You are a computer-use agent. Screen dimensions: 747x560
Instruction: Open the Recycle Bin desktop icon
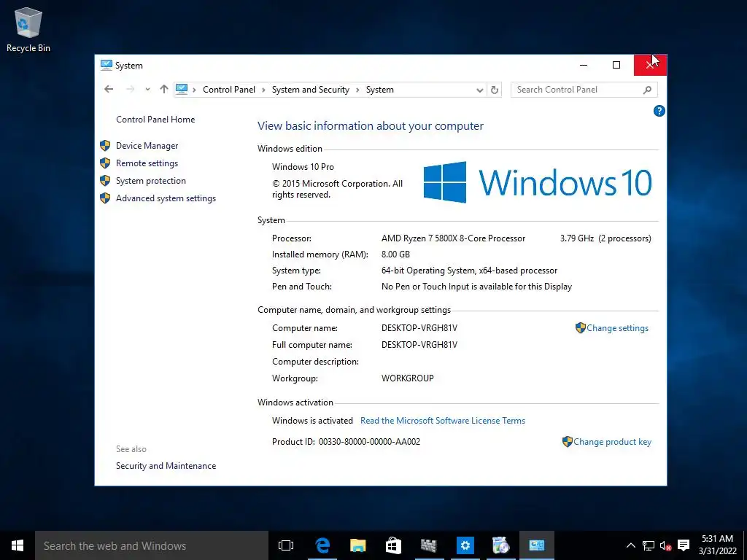coord(28,29)
